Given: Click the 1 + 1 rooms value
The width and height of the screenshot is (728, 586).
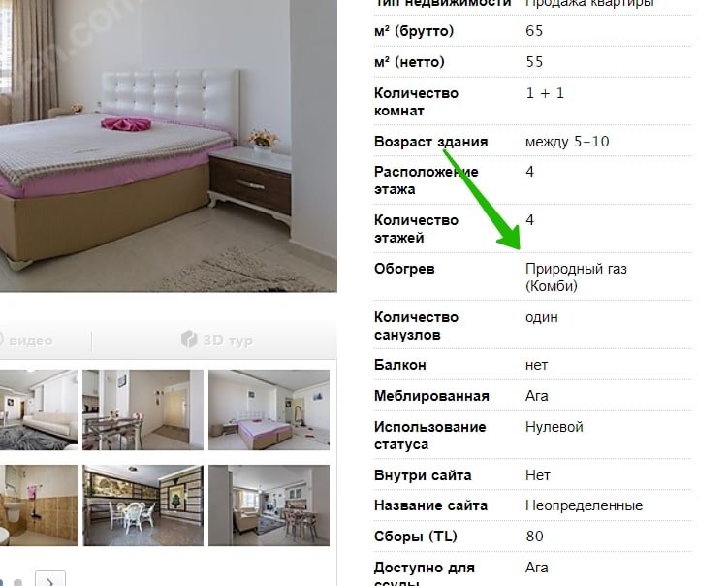Looking at the screenshot, I should pos(545,93).
